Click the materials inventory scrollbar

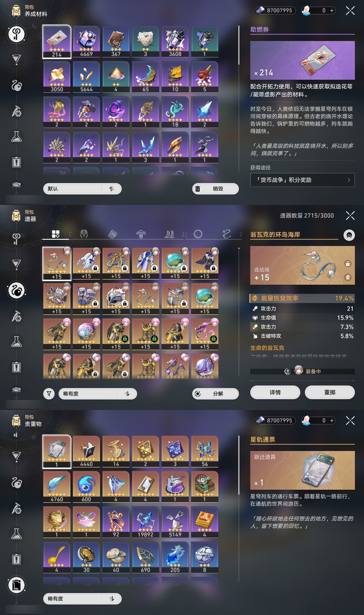(239, 45)
